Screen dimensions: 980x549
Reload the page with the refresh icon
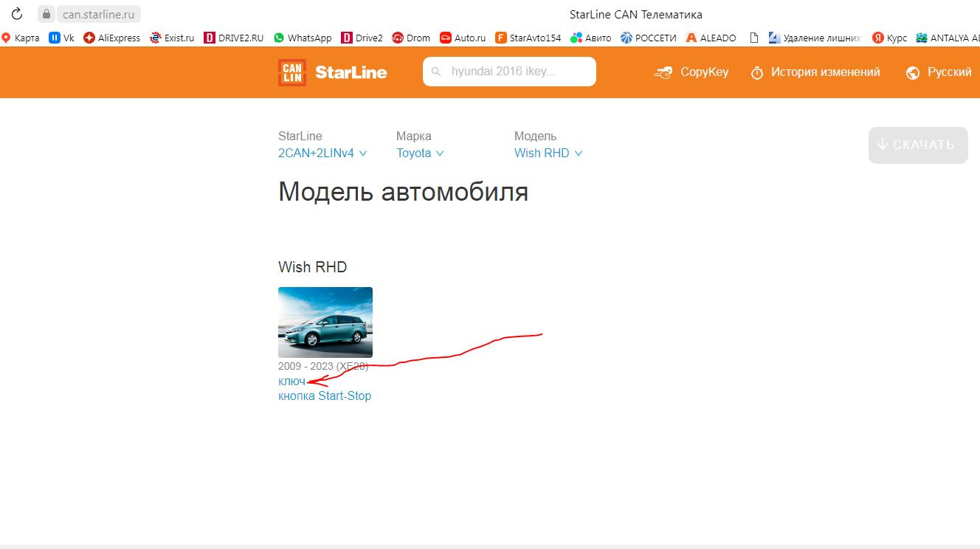pos(17,14)
